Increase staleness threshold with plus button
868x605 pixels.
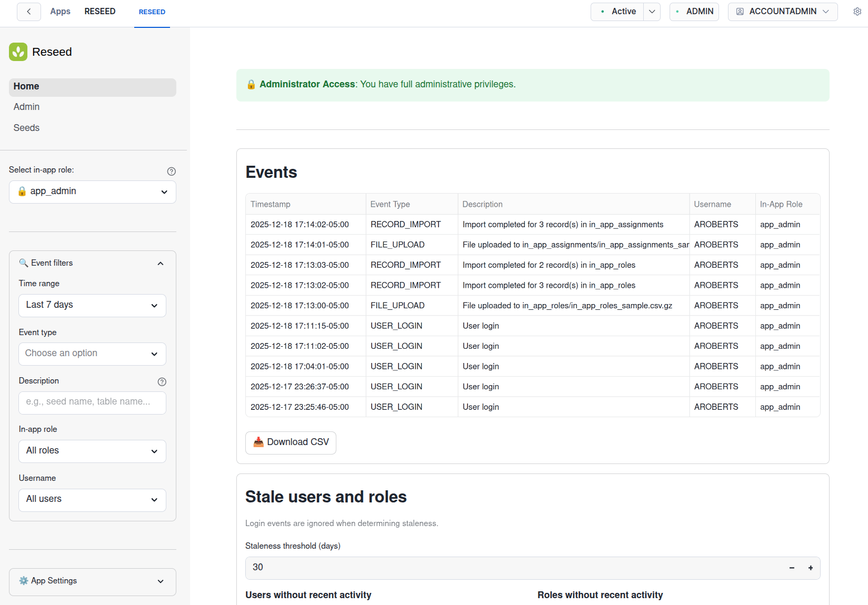[811, 568]
